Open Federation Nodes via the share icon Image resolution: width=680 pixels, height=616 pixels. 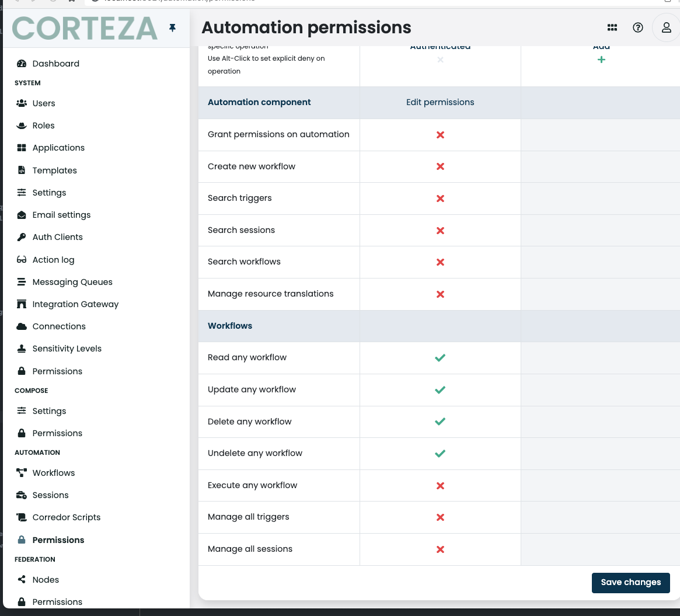pyautogui.click(x=22, y=579)
